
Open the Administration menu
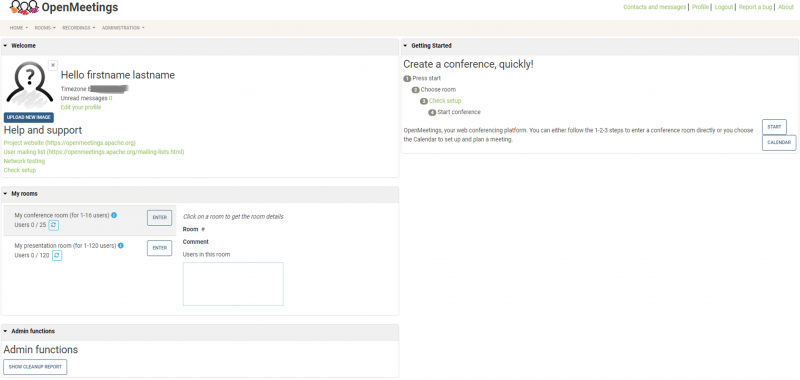tap(123, 28)
